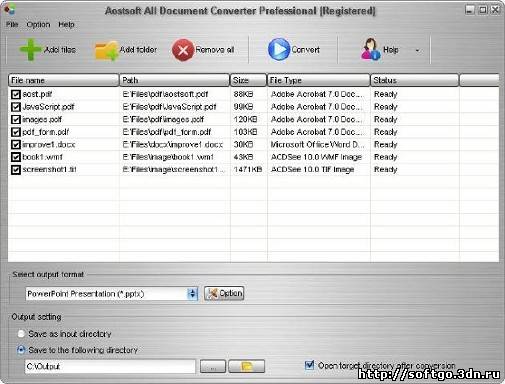Uncheck the JavaScript.pdf checkbox
Image resolution: width=505 pixels, height=384 pixels.
pos(16,107)
